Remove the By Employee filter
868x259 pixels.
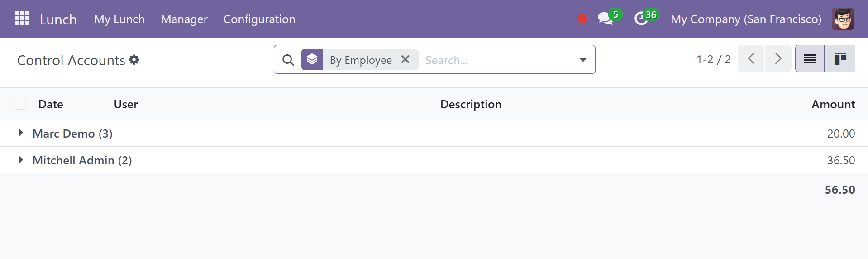(405, 59)
